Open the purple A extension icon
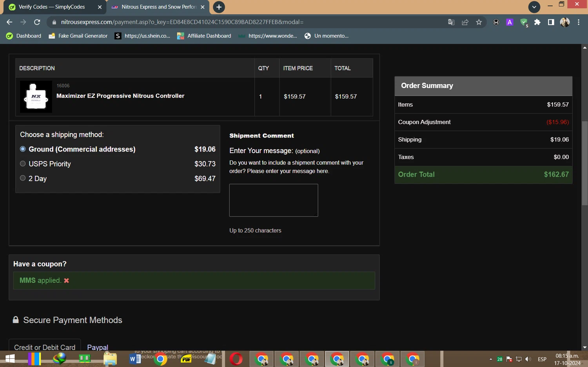Viewport: 588px width, 367px height. pyautogui.click(x=510, y=22)
